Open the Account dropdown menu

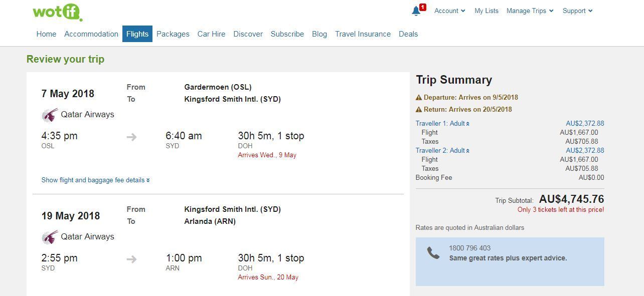point(449,11)
